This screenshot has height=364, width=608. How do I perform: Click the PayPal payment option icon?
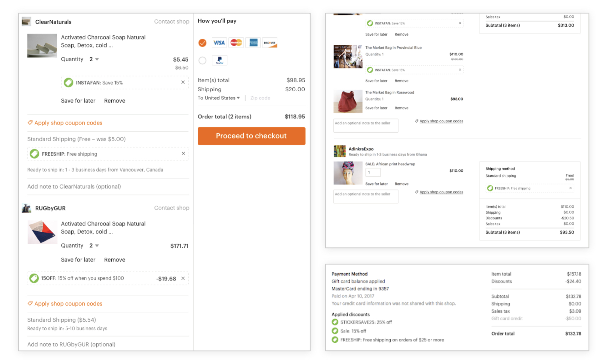coord(219,61)
